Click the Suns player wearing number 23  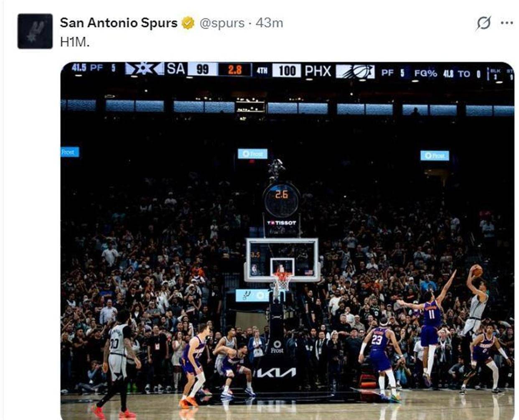pos(379,351)
